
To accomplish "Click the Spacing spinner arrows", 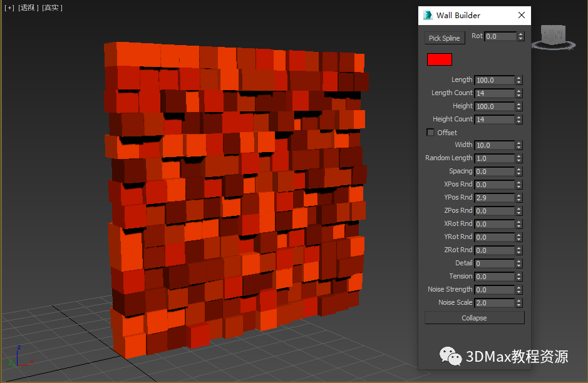I will click(x=519, y=171).
